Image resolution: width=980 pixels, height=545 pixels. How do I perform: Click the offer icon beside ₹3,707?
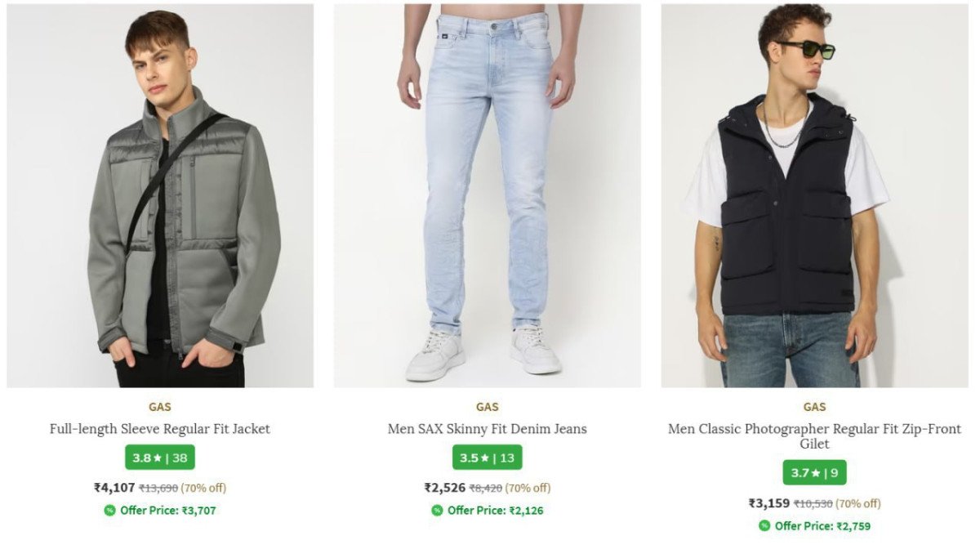(x=109, y=511)
